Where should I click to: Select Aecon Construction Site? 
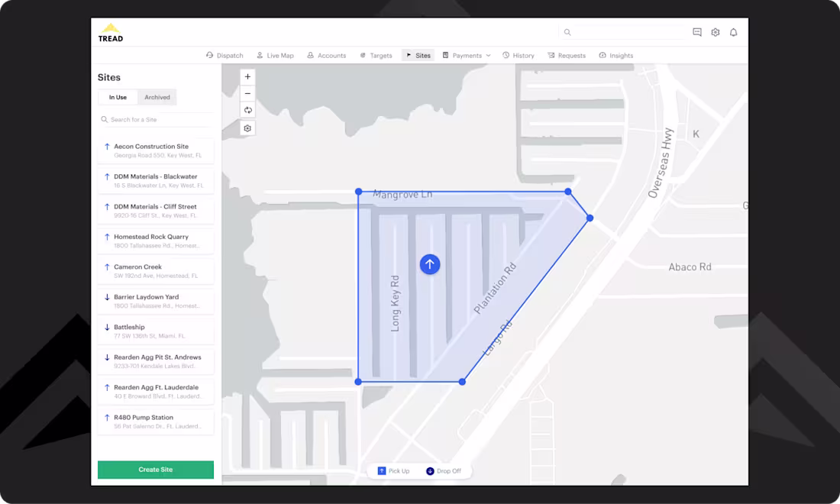(156, 150)
